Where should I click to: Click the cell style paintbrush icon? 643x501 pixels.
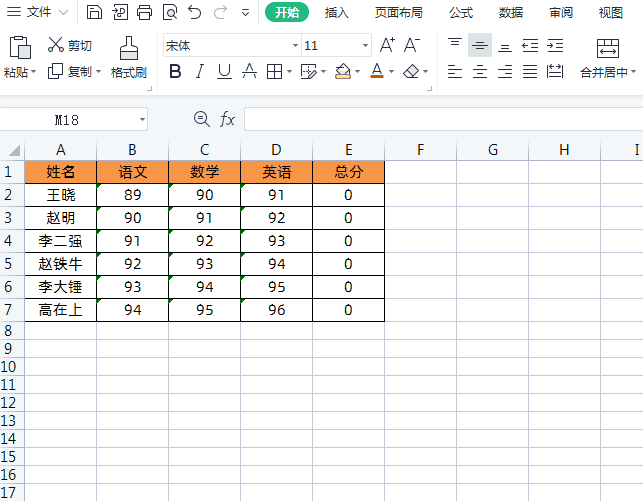click(309, 71)
